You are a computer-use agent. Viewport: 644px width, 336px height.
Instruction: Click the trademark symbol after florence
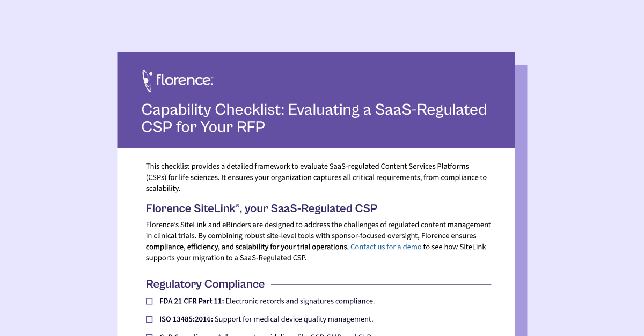coord(212,77)
